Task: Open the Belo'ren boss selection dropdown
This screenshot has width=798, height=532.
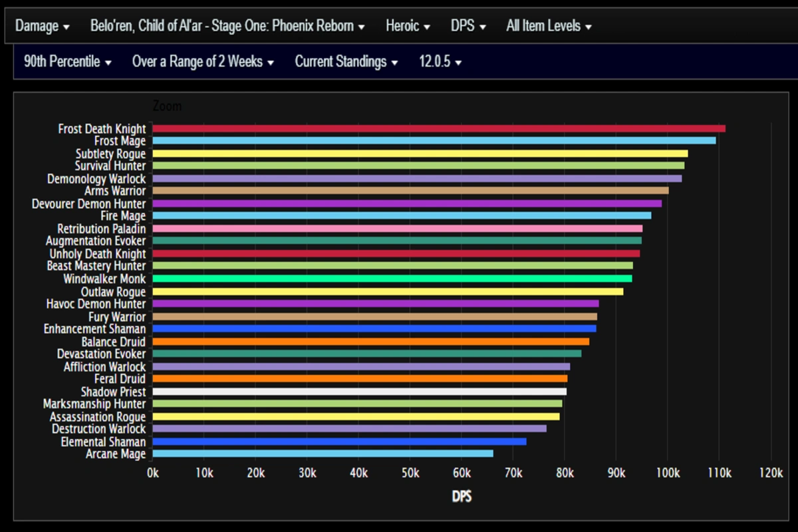Action: tap(227, 27)
